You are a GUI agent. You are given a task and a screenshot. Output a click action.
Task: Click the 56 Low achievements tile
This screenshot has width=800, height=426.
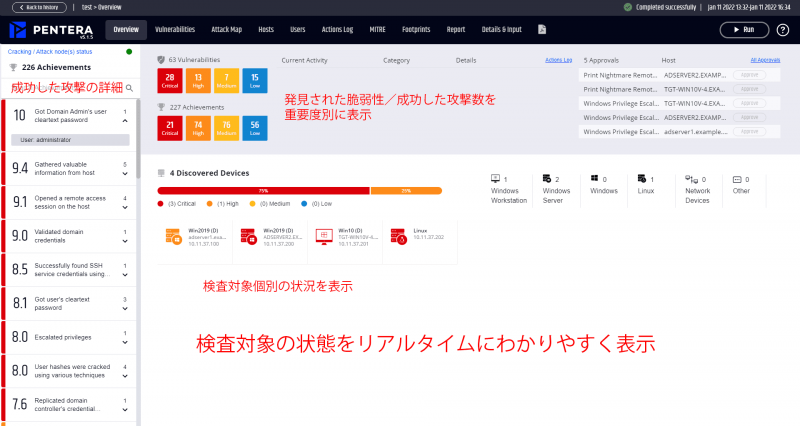click(255, 128)
